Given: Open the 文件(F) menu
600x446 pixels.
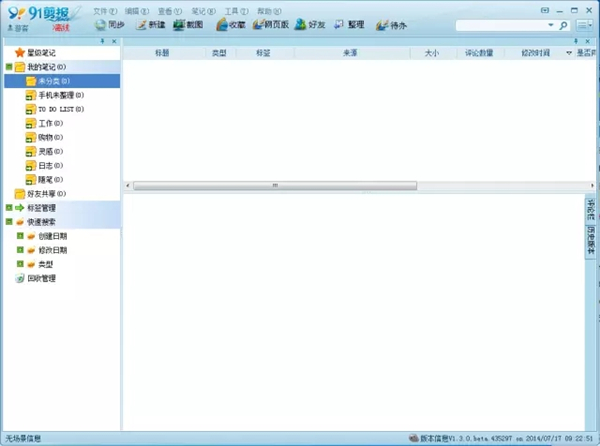Looking at the screenshot, I should [x=104, y=10].
